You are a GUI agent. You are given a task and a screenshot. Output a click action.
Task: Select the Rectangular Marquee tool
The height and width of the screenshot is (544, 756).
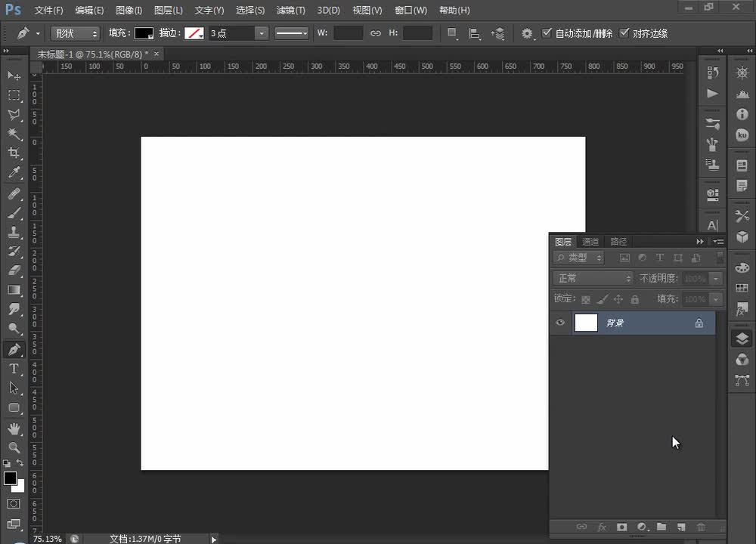pyautogui.click(x=14, y=95)
